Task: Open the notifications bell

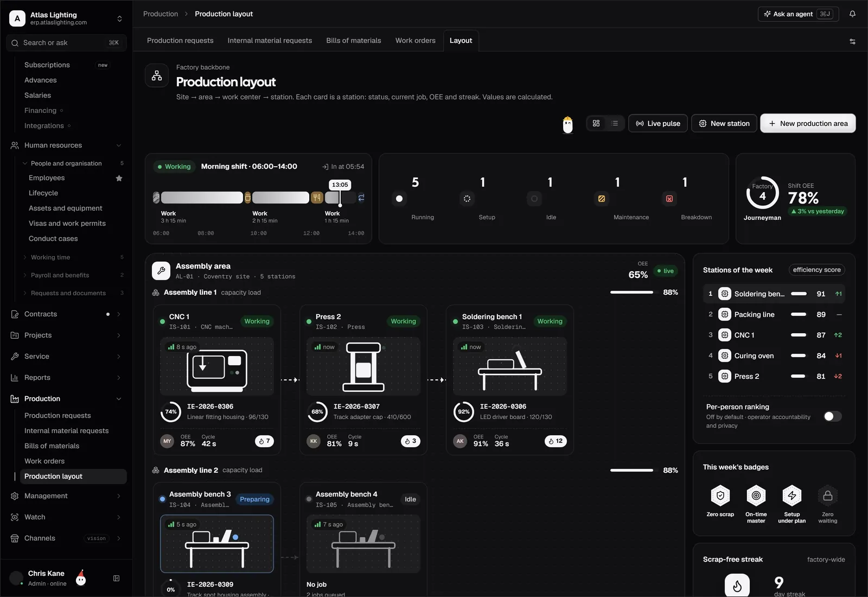Action: [852, 14]
